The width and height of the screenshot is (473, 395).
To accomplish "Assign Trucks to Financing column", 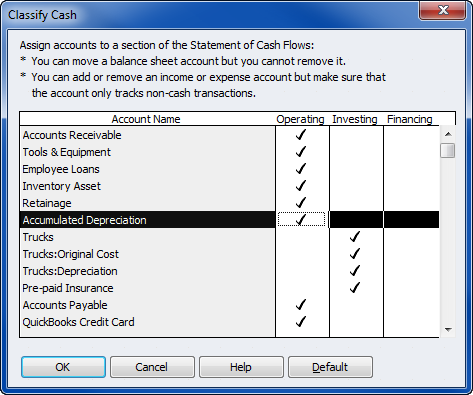I will click(411, 237).
